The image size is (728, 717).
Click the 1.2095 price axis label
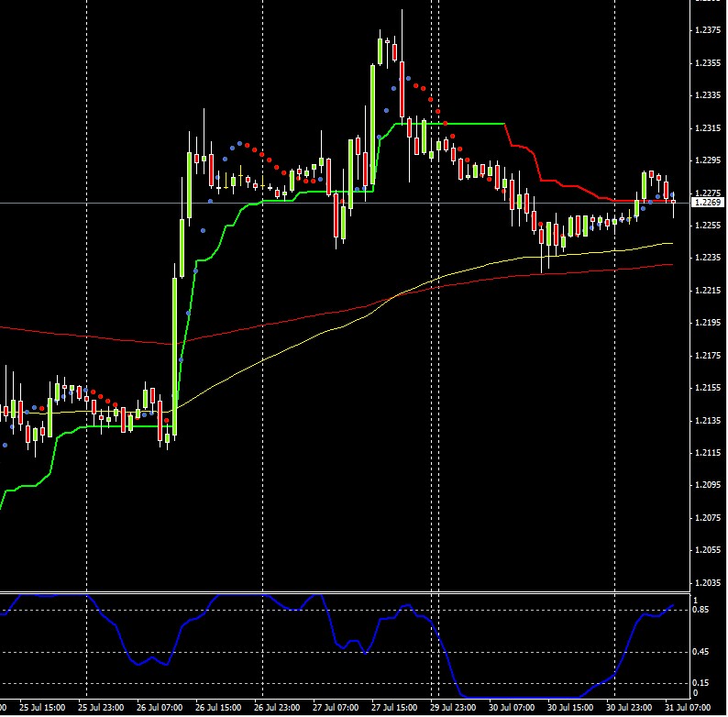pyautogui.click(x=708, y=485)
